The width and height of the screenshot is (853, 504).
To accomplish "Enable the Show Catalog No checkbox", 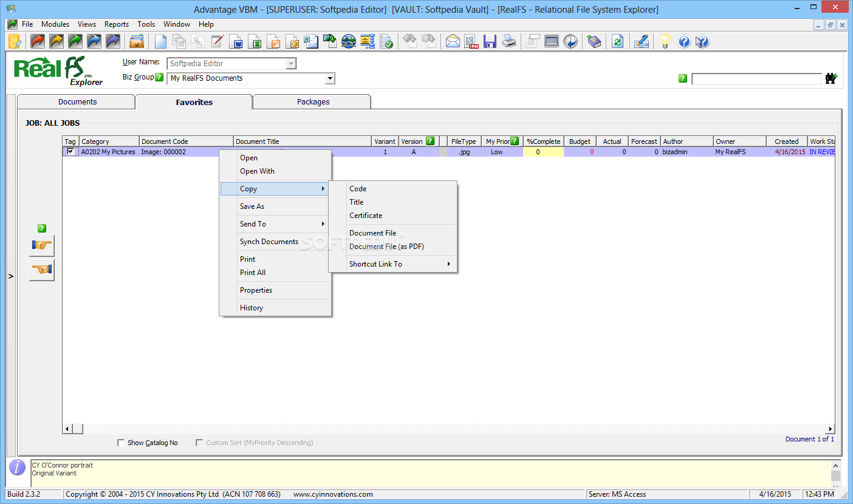I will [121, 443].
